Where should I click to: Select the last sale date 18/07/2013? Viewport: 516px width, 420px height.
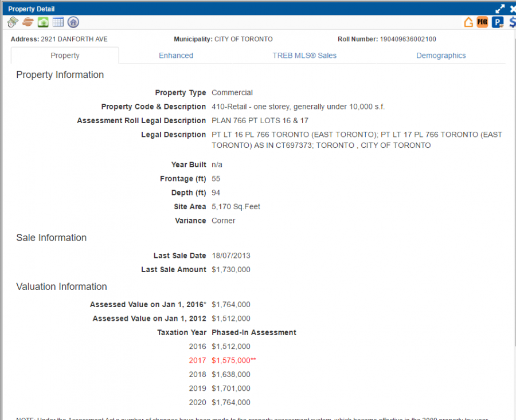click(x=230, y=256)
